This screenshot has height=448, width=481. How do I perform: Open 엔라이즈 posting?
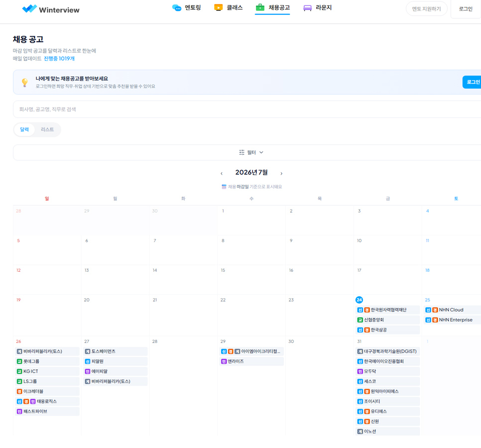click(x=251, y=361)
